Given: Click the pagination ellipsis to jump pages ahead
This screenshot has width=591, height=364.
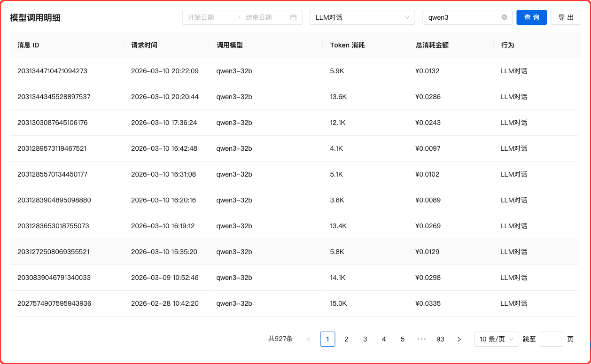Looking at the screenshot, I should (421, 339).
